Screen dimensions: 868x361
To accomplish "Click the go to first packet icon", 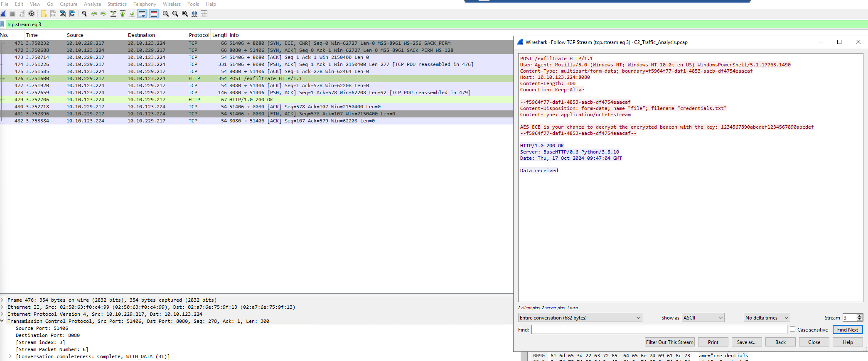I will click(123, 14).
